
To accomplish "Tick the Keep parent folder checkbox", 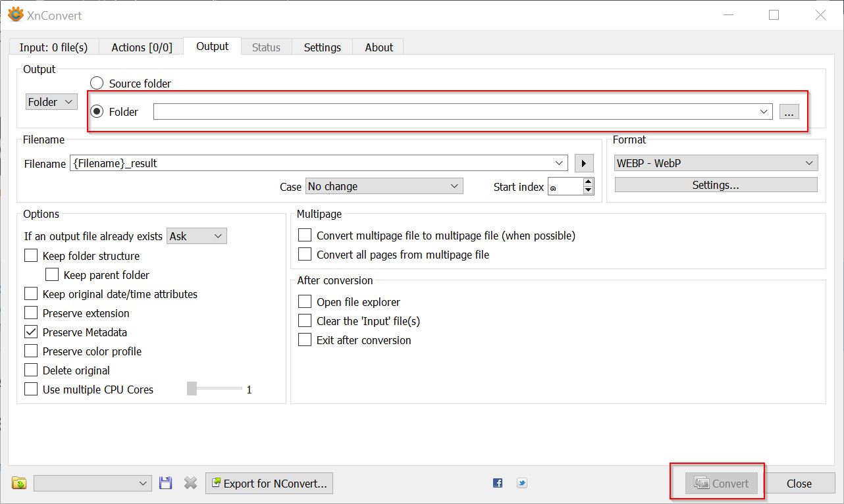I will (x=52, y=275).
